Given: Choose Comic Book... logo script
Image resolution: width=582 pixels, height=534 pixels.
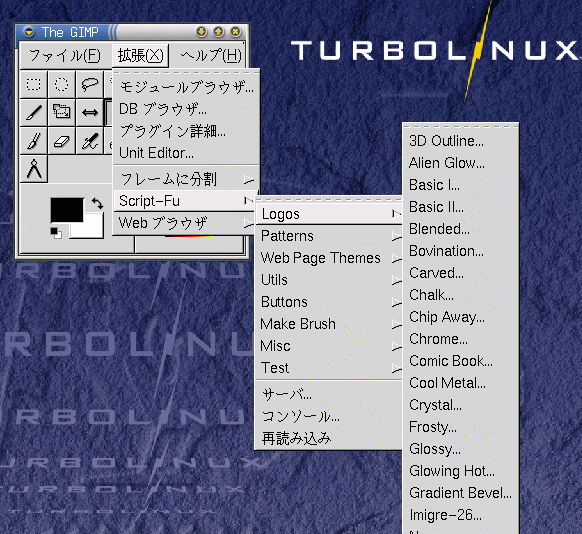Looking at the screenshot, I should tap(460, 361).
